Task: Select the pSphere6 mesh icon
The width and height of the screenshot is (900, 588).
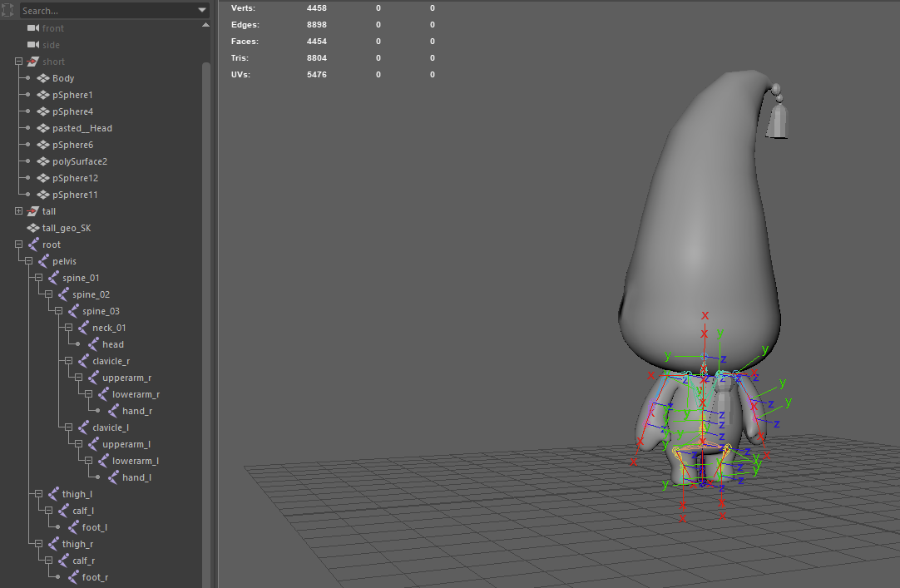Action: point(43,145)
